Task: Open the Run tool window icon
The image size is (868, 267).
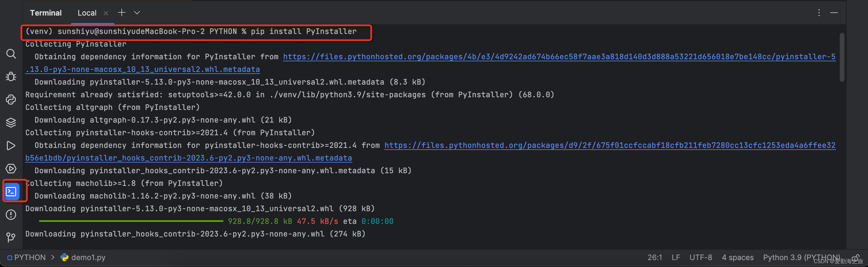Action: [x=11, y=146]
